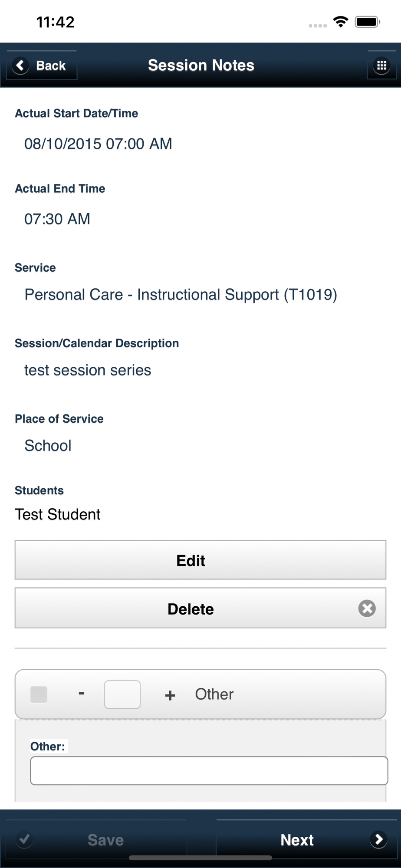This screenshot has width=401, height=868.
Task: Tap the Back arrow icon
Action: 20,66
